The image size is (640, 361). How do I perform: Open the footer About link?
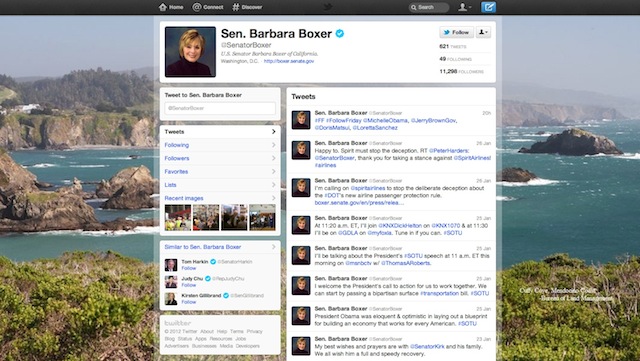(x=207, y=332)
